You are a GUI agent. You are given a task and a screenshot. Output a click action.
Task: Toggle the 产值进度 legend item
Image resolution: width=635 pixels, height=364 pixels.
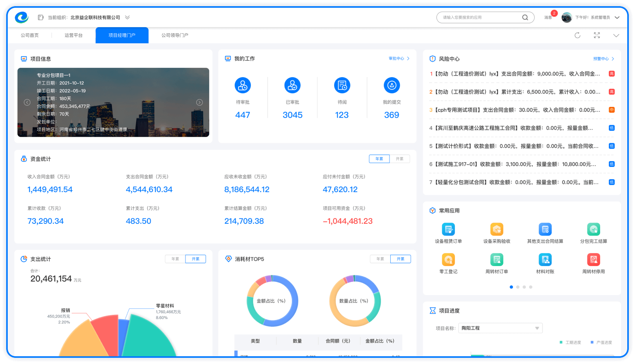click(x=601, y=342)
